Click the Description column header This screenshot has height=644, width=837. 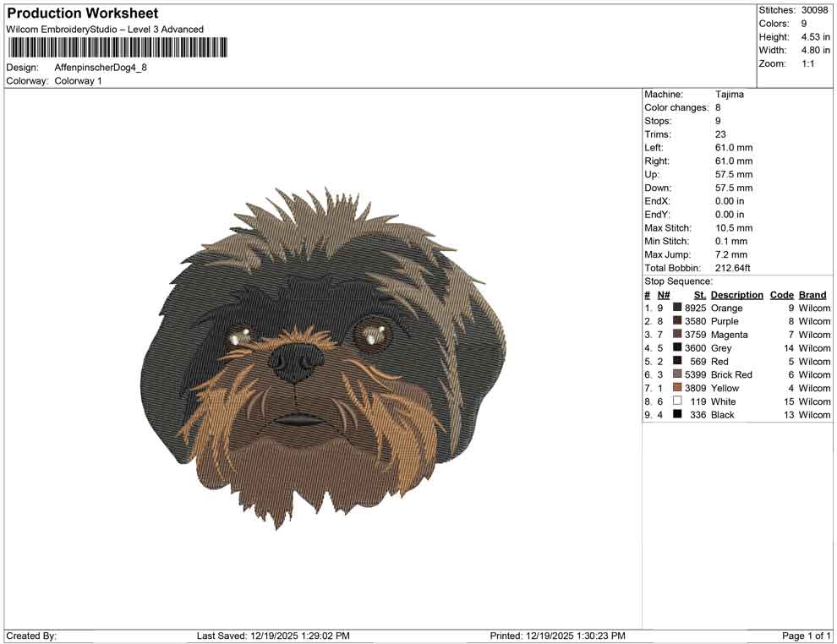(737, 294)
